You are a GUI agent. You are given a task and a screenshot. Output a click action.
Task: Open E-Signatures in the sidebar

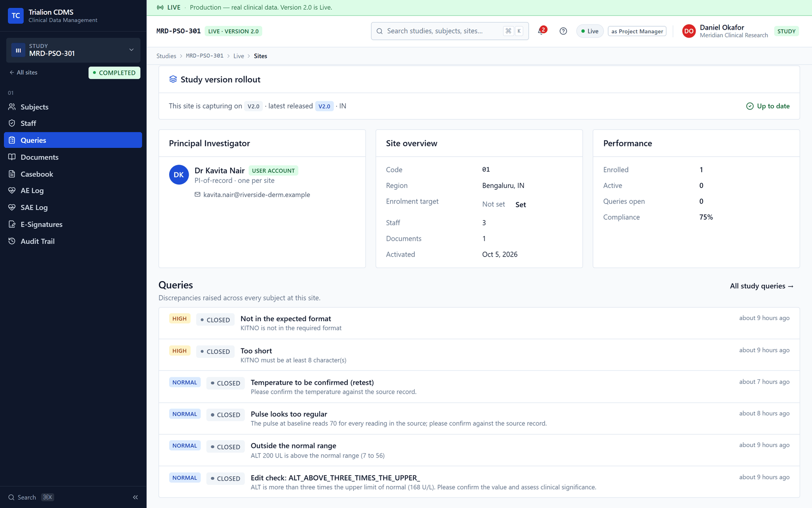tap(73, 224)
